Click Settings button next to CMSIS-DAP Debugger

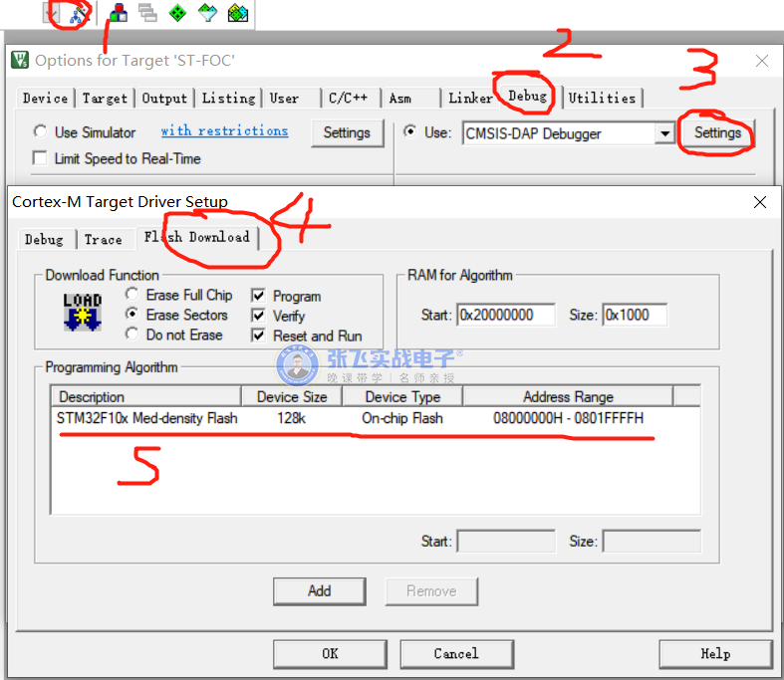(717, 132)
